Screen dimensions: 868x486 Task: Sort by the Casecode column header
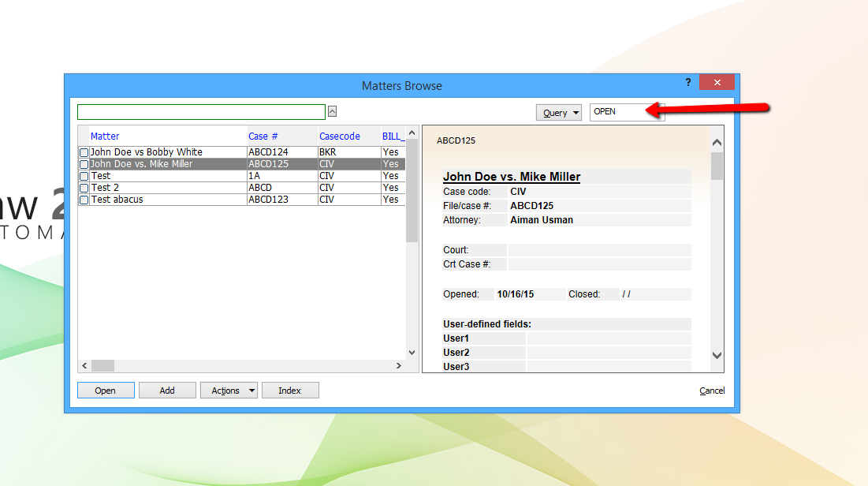click(x=339, y=136)
